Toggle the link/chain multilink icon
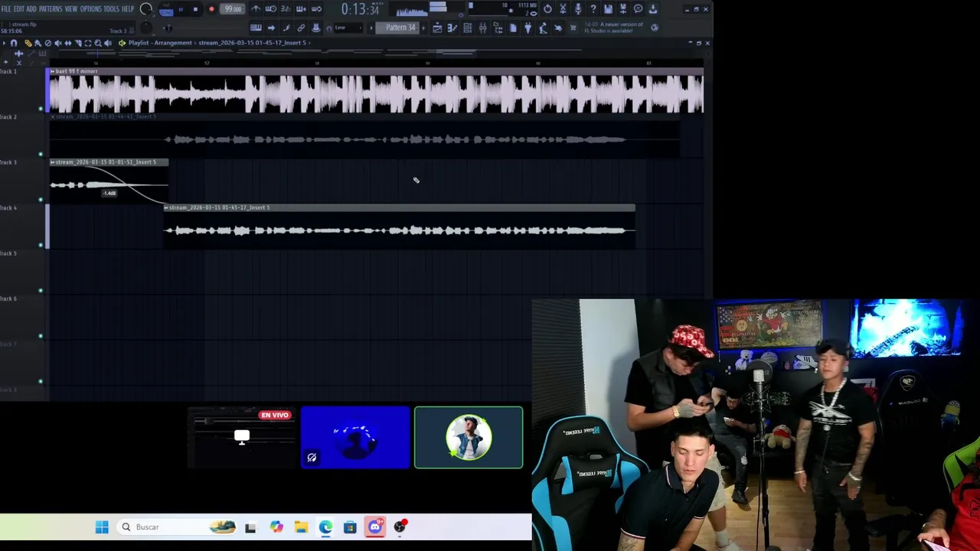 pos(301,28)
